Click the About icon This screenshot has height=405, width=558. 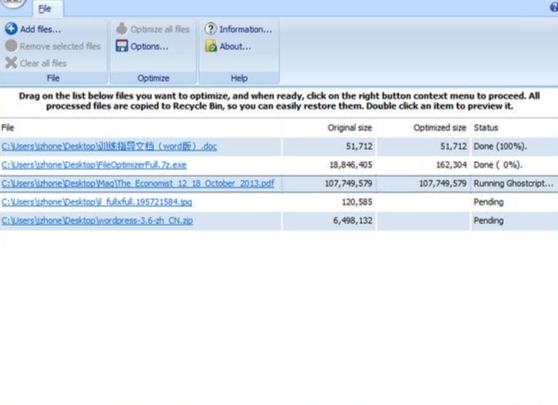[211, 46]
